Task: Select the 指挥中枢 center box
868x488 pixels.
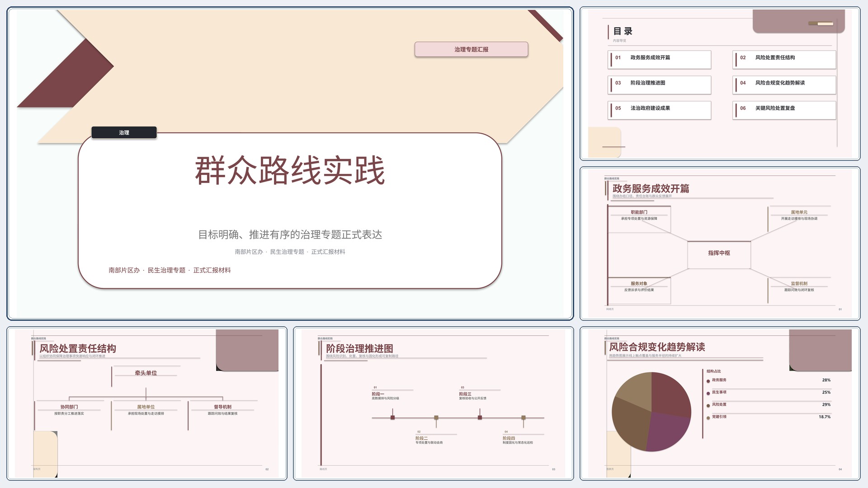Action: [719, 255]
